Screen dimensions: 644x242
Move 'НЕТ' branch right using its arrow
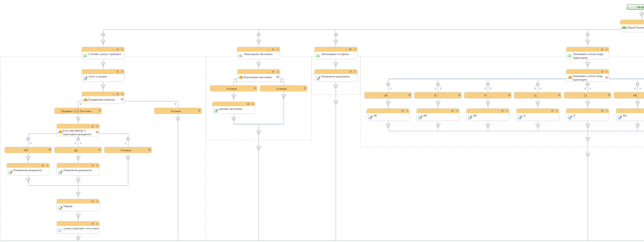31,143
